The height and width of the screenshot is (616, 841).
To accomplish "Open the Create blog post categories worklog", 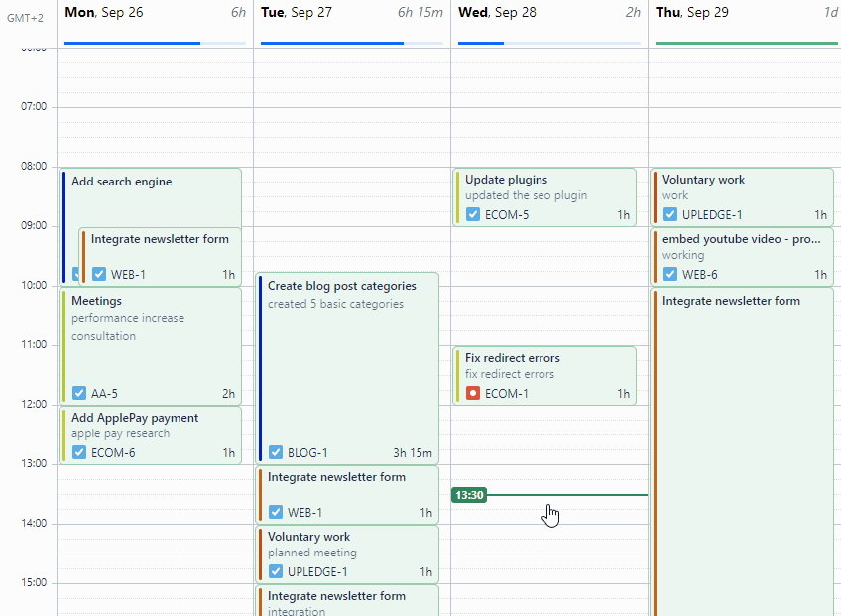I will pyautogui.click(x=347, y=368).
